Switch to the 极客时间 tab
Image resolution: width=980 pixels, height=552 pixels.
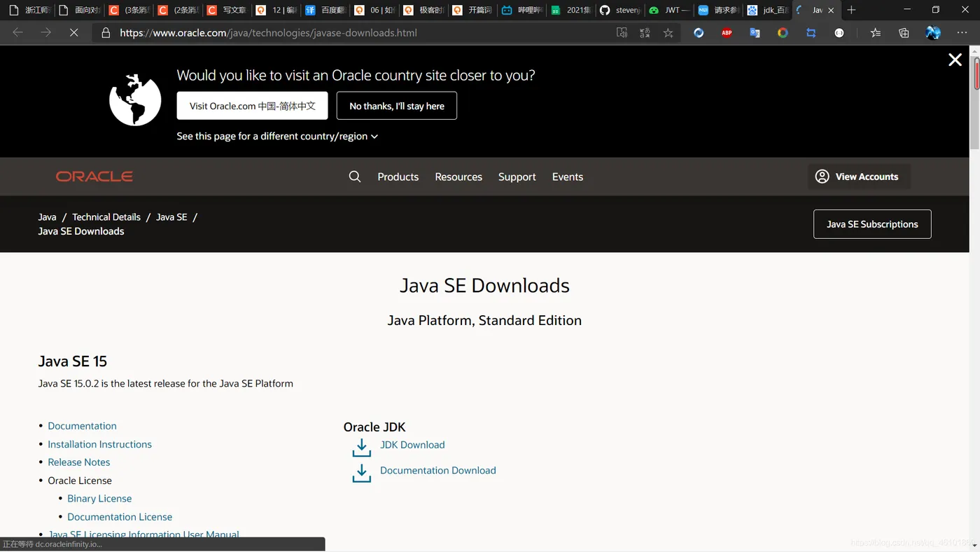(423, 10)
